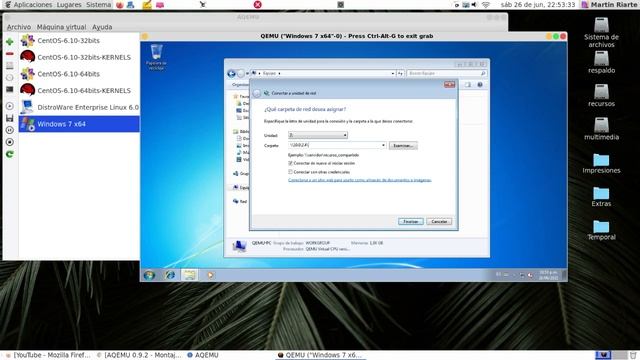This screenshot has width=640, height=360.
Task: Select DistroWare Enterprise Linux 6.0 machine
Action: tap(79, 107)
